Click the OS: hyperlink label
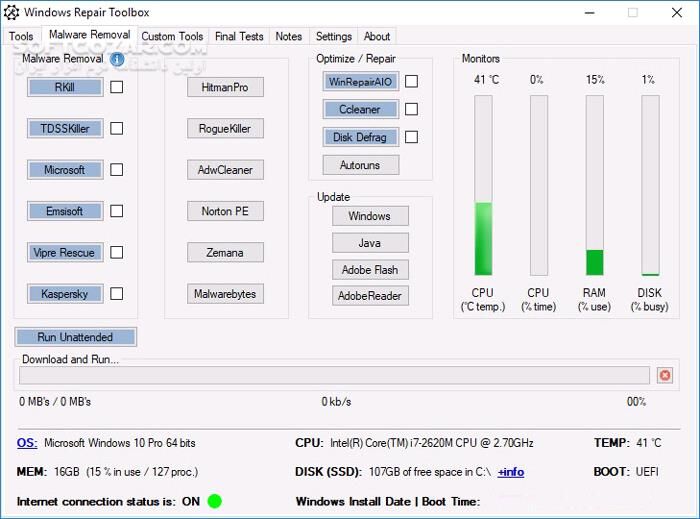Viewport: 700px width, 519px height. click(x=27, y=443)
